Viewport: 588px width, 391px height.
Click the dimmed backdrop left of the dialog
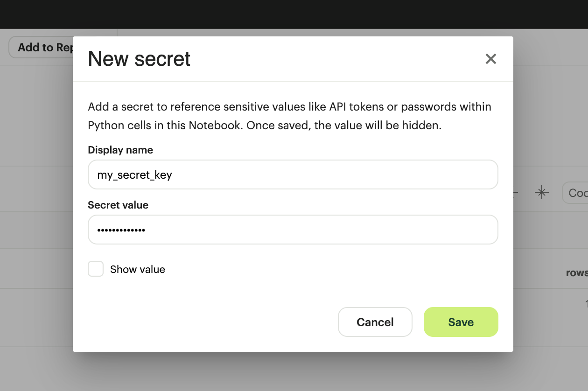coord(36,210)
